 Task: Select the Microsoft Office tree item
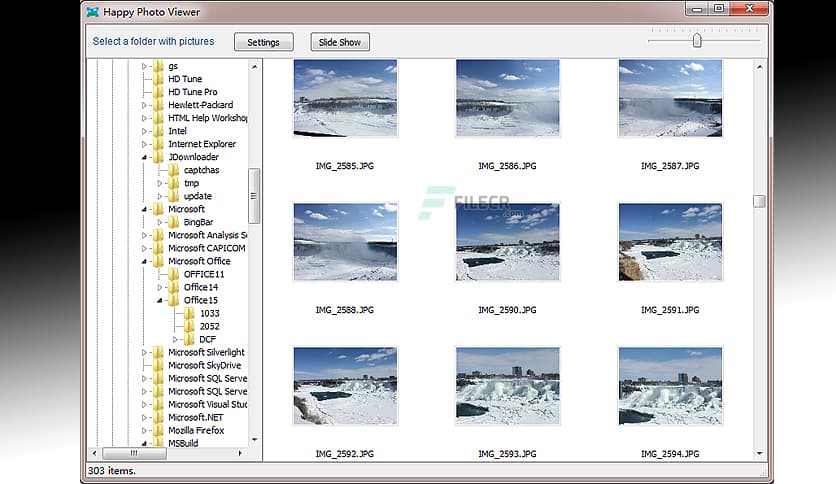(x=199, y=261)
